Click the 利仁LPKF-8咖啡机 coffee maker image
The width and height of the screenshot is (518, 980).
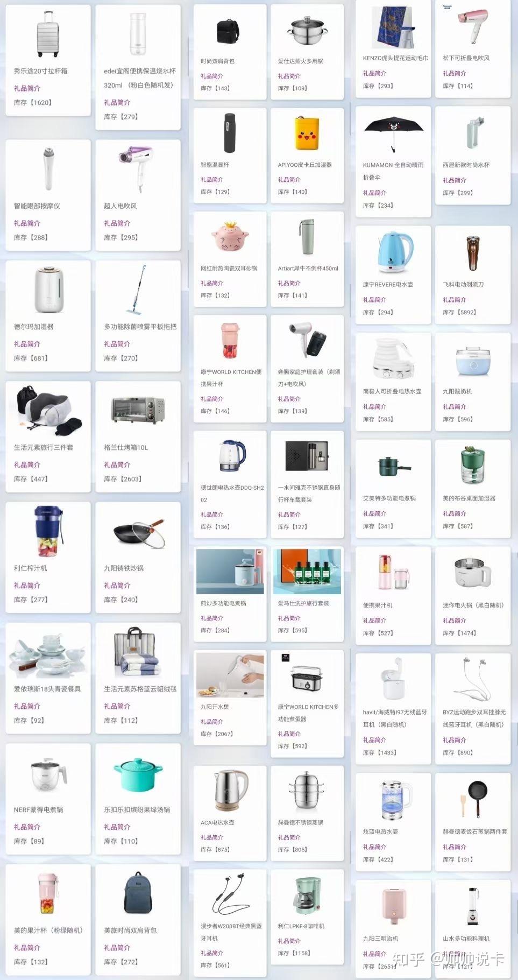307,896
